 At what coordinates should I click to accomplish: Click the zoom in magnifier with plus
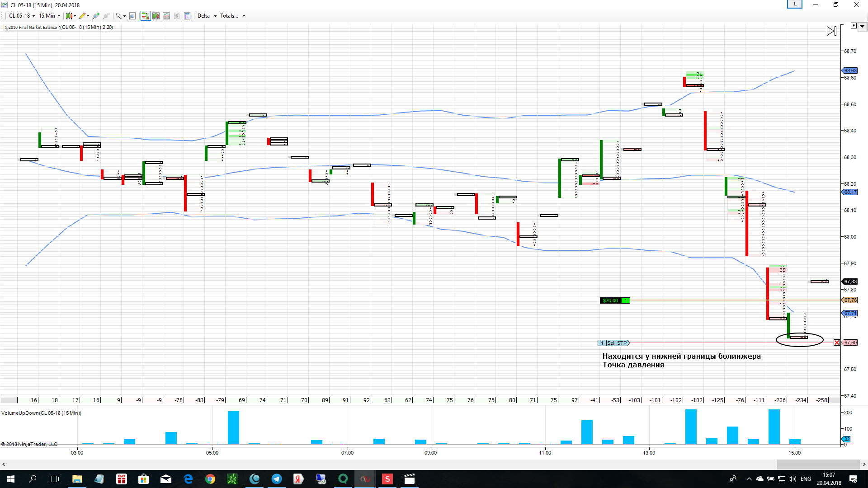[95, 16]
